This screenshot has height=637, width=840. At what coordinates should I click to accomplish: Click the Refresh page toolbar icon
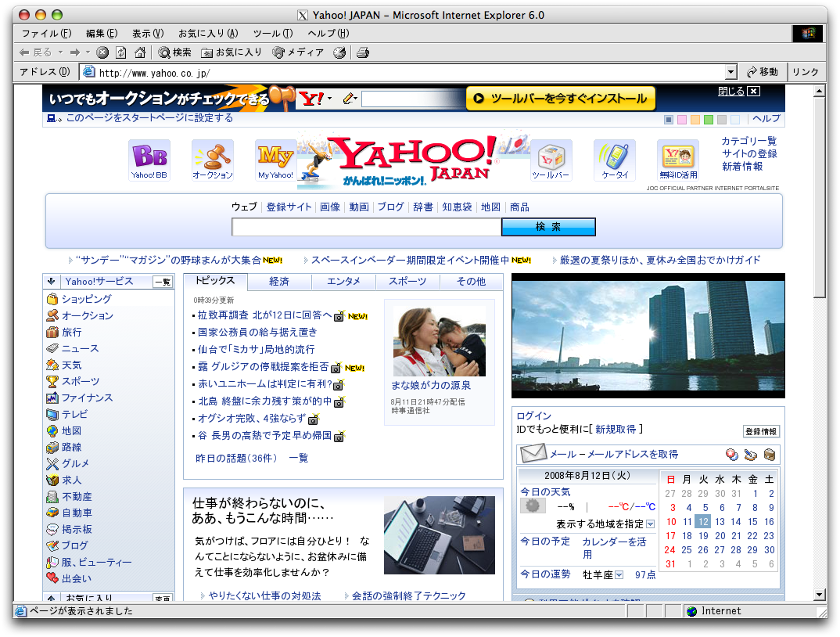pos(121,52)
